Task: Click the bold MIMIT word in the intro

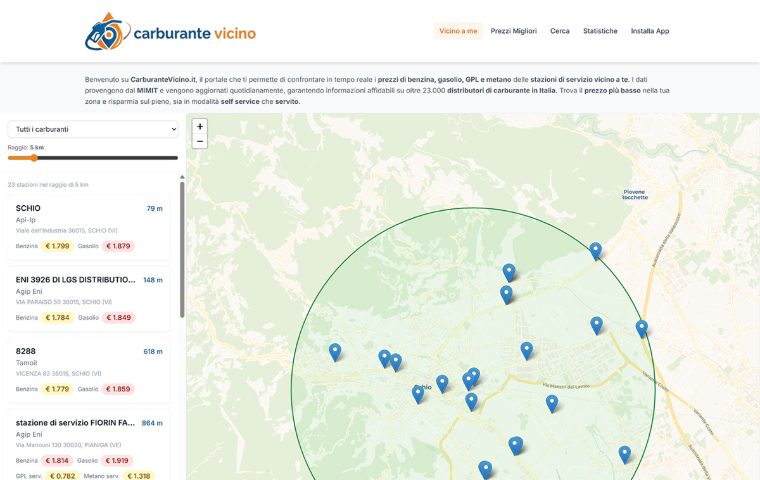Action: tap(147, 90)
